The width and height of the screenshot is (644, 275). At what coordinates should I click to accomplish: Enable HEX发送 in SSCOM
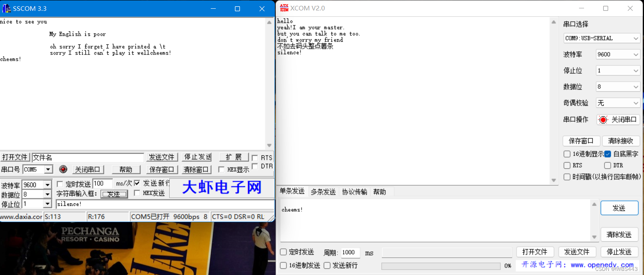(x=137, y=193)
